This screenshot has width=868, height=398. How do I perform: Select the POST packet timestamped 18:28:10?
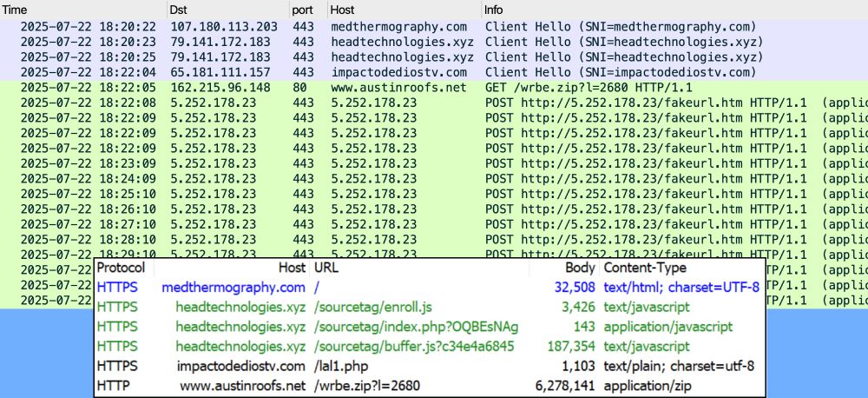434,240
